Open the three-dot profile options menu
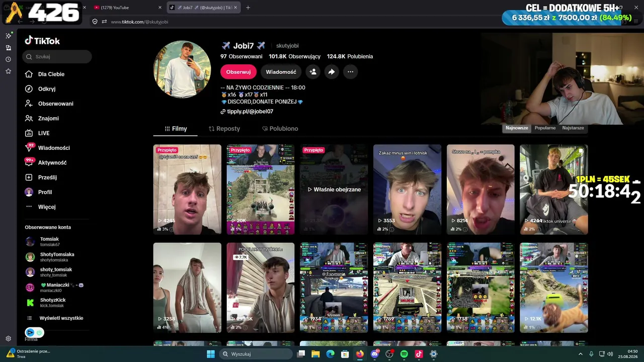Image resolution: width=644 pixels, height=362 pixels. 350,72
